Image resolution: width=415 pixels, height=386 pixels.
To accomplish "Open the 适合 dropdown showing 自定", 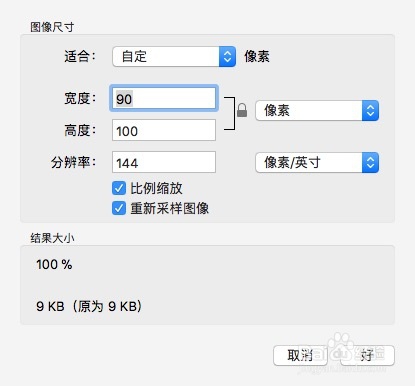I will pyautogui.click(x=174, y=56).
